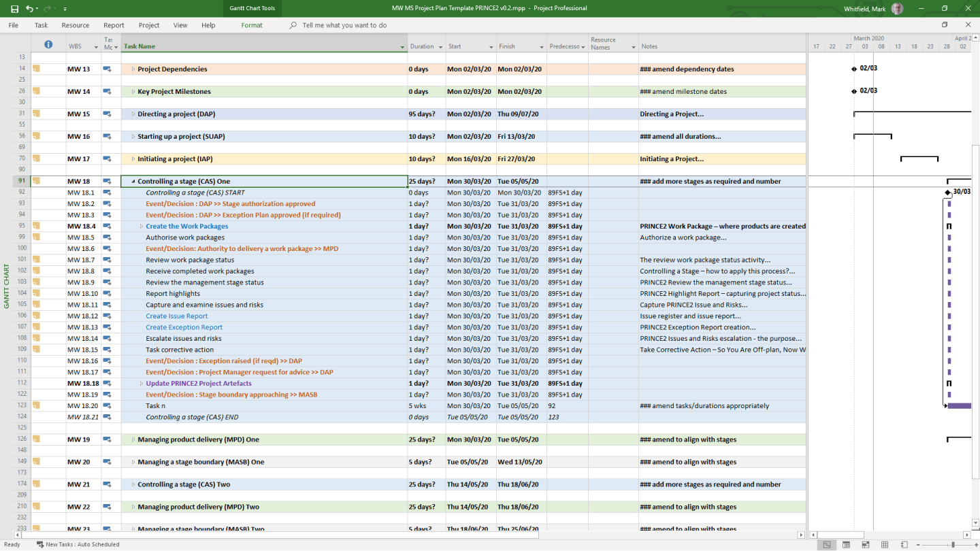The width and height of the screenshot is (980, 551).
Task: Open the View menu
Action: pos(180,25)
